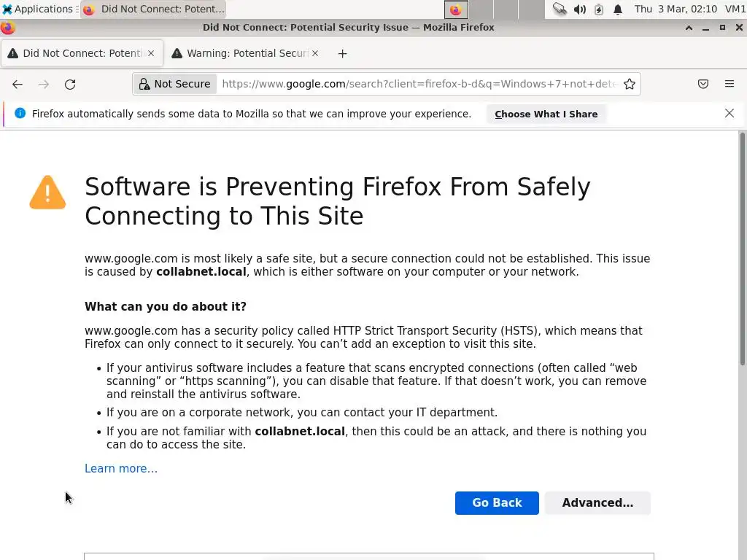Click the URL address field
The image size is (747, 560).
[419, 84]
